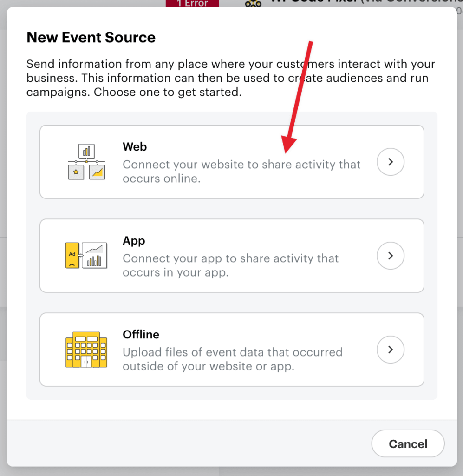This screenshot has width=463, height=476.
Task: Open the Web option using its chevron arrow
Action: click(x=390, y=161)
